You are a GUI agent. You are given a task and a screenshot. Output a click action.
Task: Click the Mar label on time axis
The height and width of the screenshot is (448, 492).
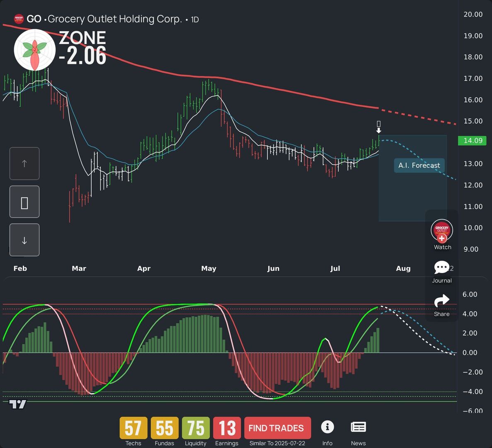click(79, 268)
